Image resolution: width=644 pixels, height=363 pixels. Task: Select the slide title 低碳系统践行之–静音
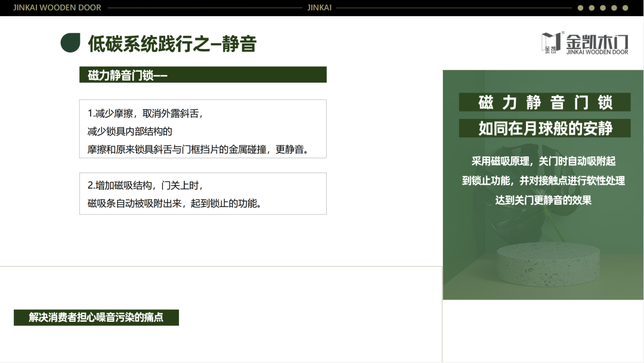[173, 43]
